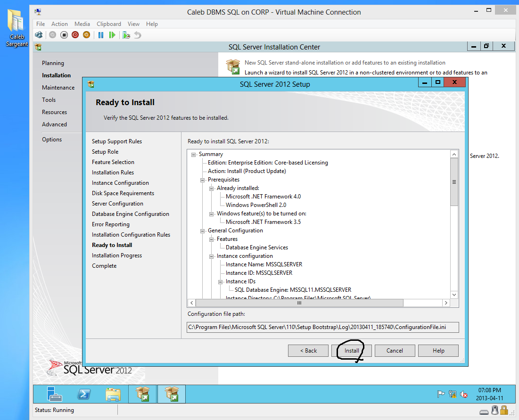
Task: Click the muted speaker tray icon
Action: coord(464,394)
